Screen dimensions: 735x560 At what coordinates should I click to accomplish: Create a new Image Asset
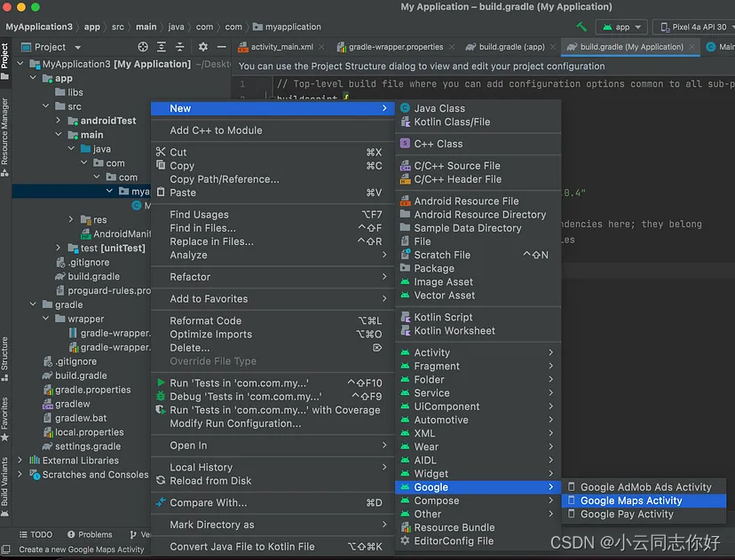click(x=478, y=281)
